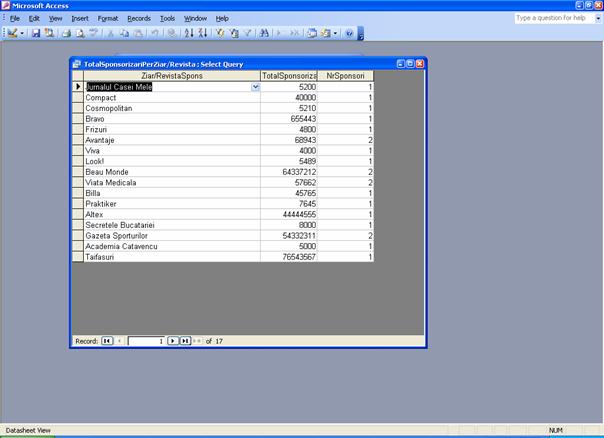Click the Find binoculars icon
This screenshot has width=604, height=438.
(x=264, y=33)
